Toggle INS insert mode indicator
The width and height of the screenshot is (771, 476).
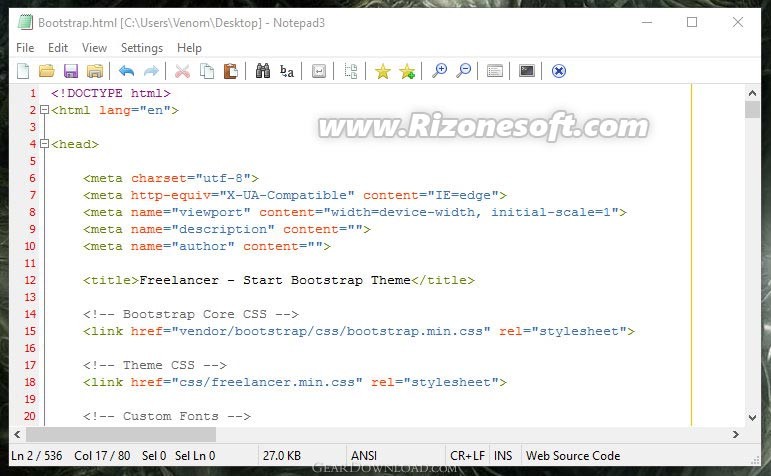pyautogui.click(x=503, y=456)
